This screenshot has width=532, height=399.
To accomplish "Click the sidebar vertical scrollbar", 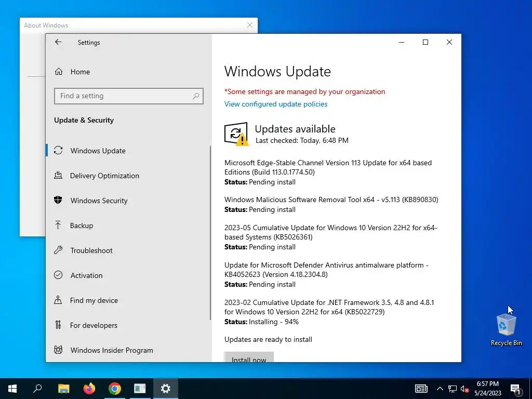I will tap(210, 233).
